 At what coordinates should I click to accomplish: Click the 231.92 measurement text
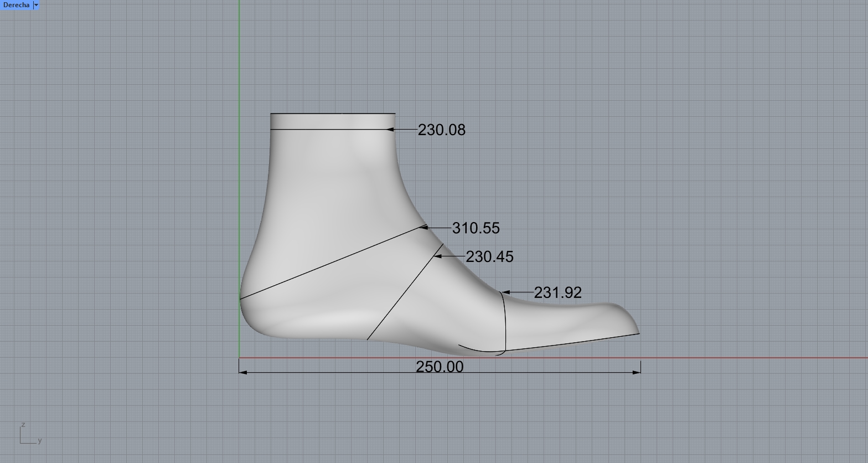tap(557, 293)
